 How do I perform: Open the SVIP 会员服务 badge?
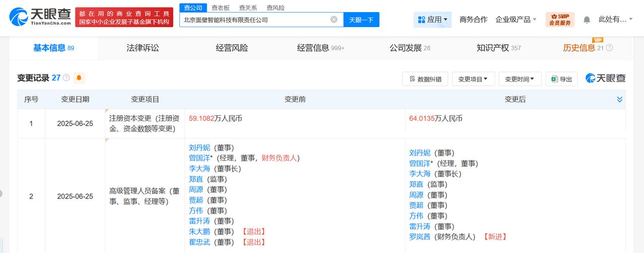coord(560,20)
